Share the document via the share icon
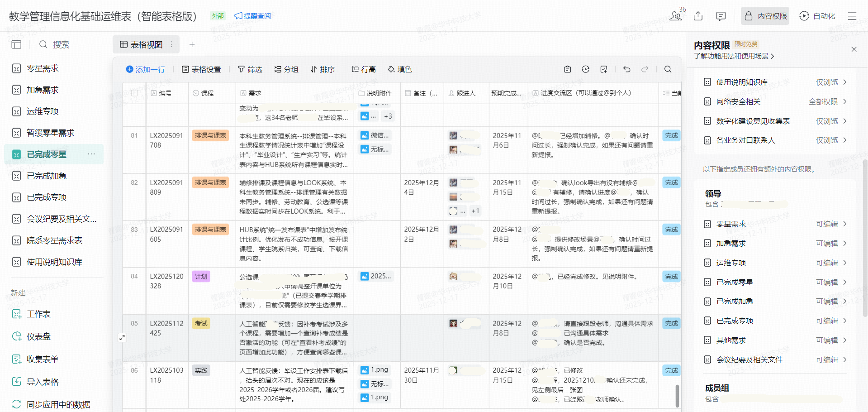Viewport: 868px width, 412px height. (698, 16)
